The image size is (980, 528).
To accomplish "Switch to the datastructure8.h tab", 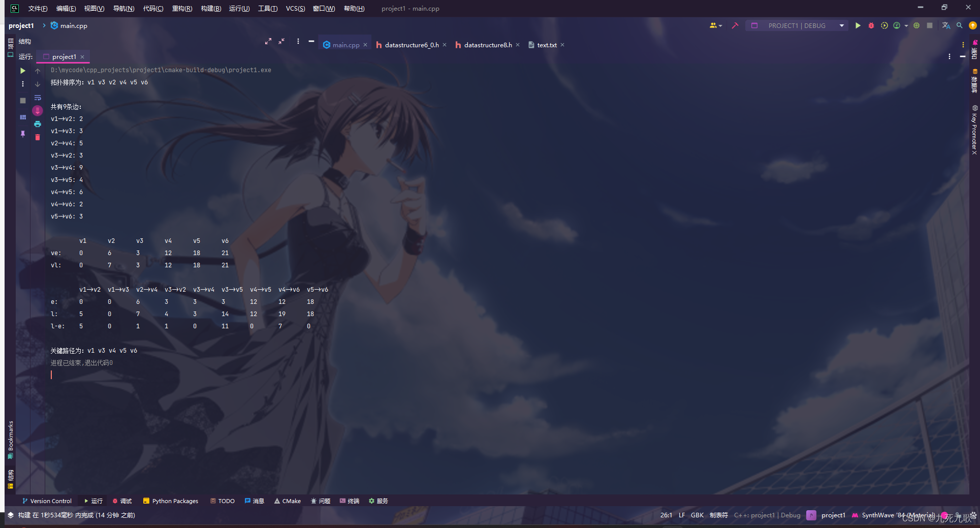I will 488,45.
